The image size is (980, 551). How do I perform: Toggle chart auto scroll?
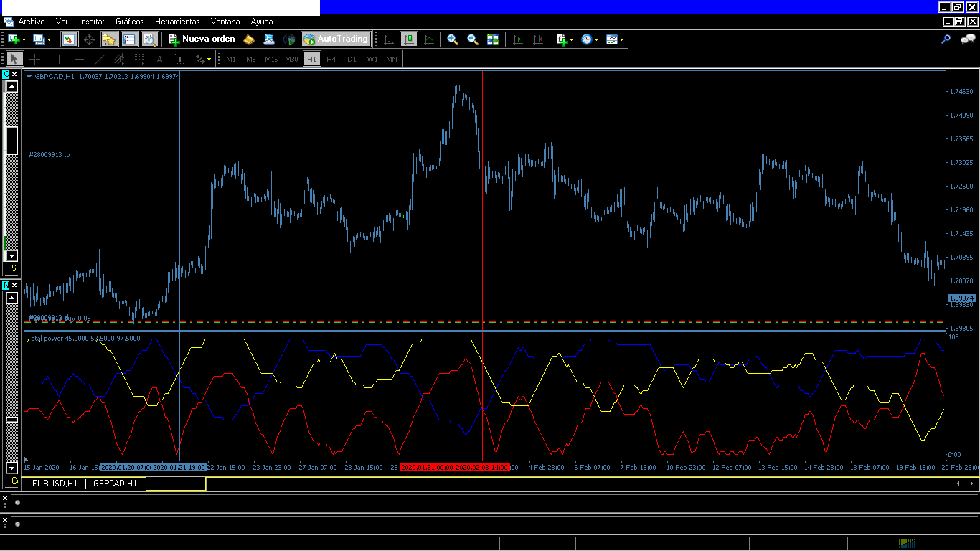[x=518, y=39]
